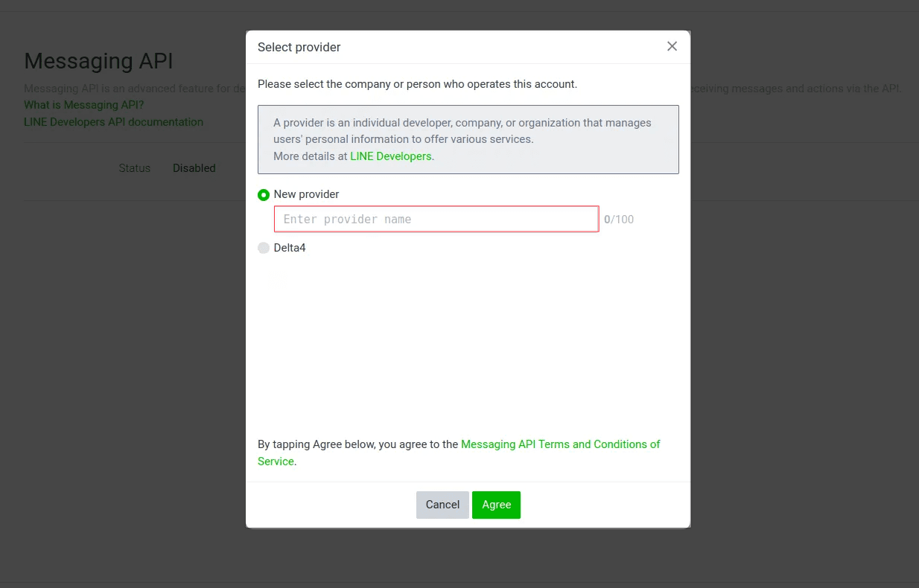Open the What is Messaging API link

(x=83, y=104)
